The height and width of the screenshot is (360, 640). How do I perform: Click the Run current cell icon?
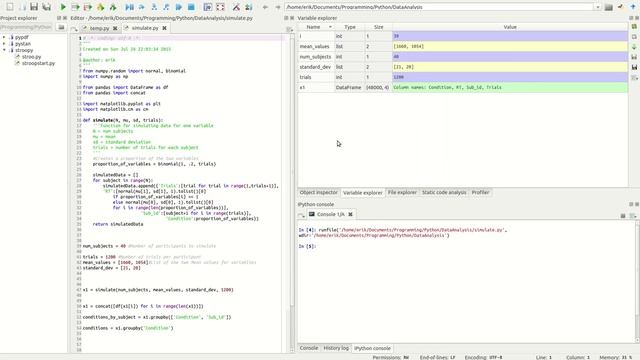[x=76, y=7]
